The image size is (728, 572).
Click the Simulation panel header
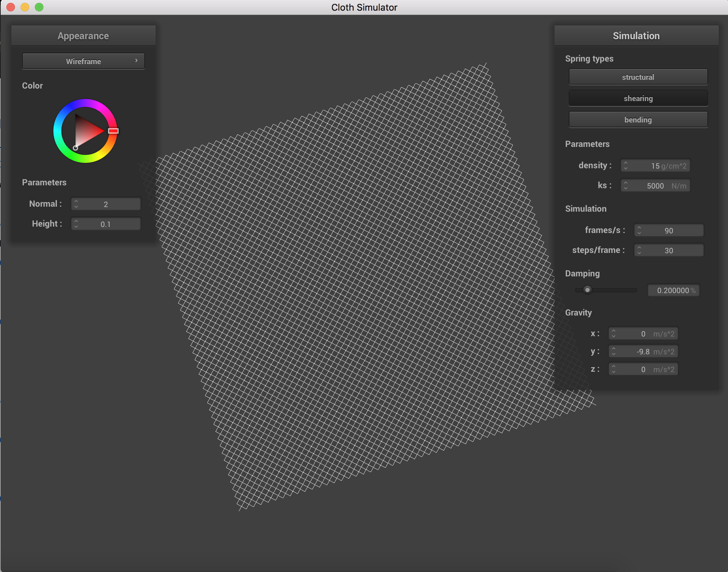pyautogui.click(x=636, y=36)
